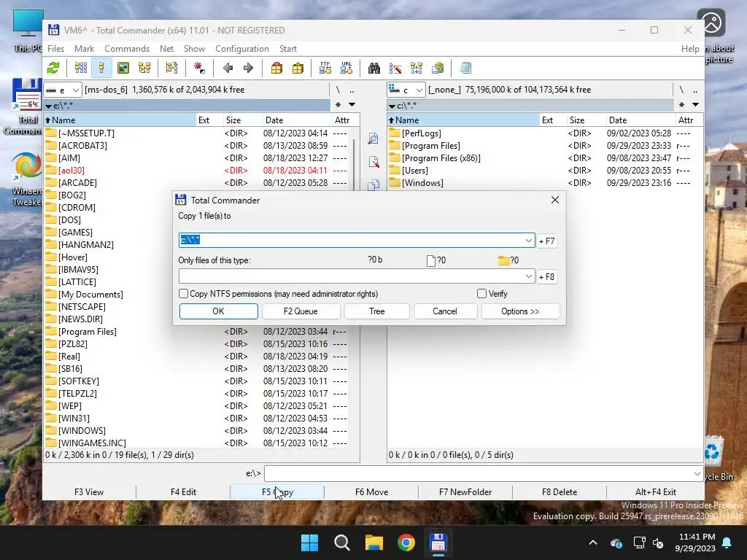This screenshot has height=560, width=747.
Task: Click the favorites asterisk in the left panel
Action: (338, 105)
